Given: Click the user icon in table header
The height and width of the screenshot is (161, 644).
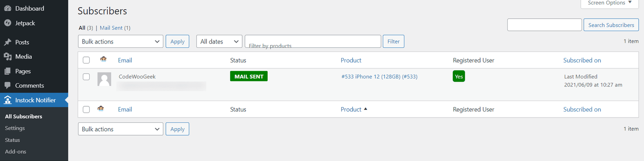Looking at the screenshot, I should pos(103,59).
